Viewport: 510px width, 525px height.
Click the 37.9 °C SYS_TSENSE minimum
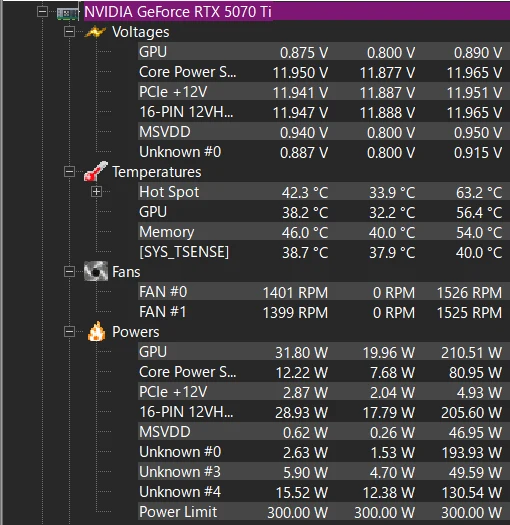[x=392, y=253]
